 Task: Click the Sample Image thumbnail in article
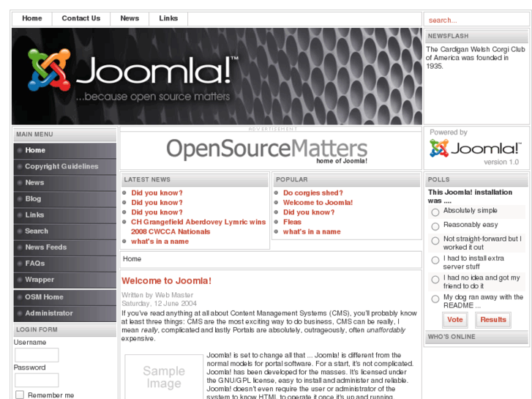[x=164, y=377]
